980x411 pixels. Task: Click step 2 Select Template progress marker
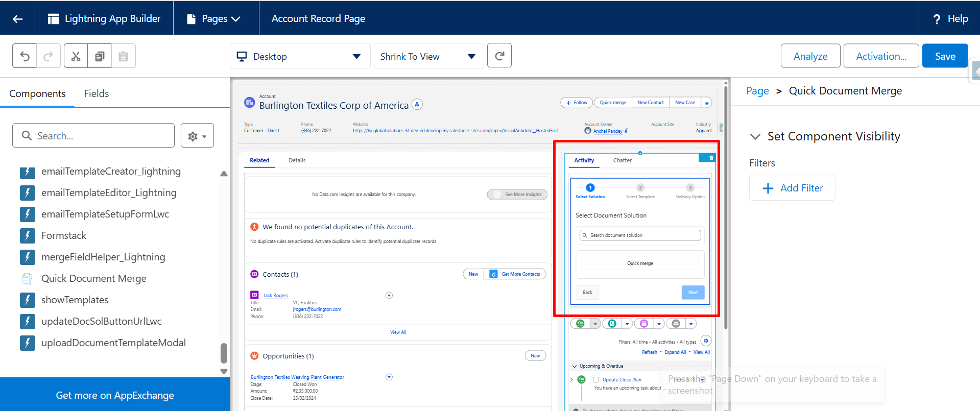pos(640,188)
